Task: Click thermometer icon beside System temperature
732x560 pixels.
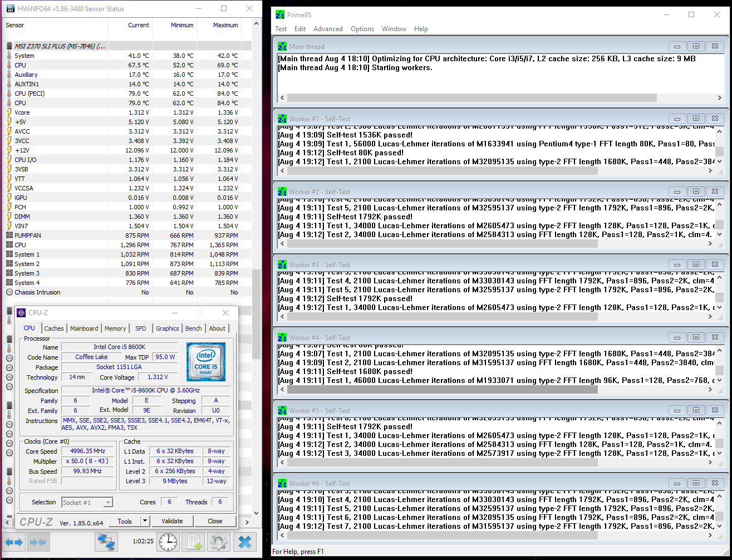Action: click(9, 56)
